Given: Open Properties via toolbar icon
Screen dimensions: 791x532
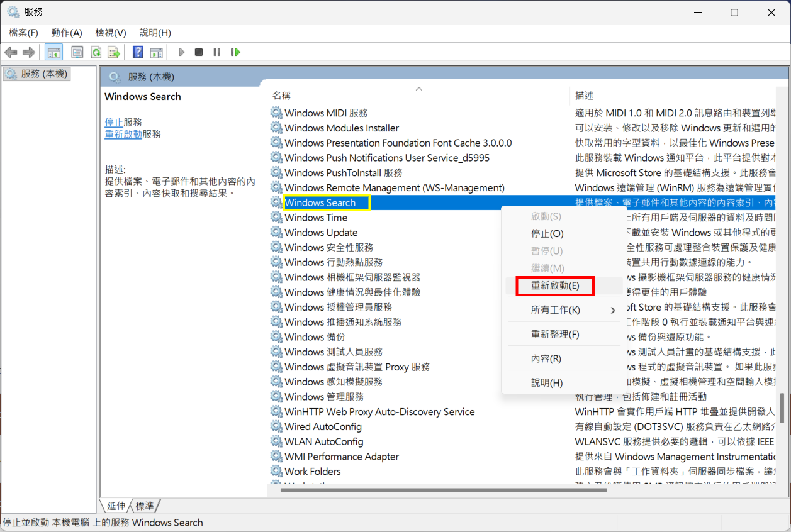Looking at the screenshot, I should (77, 52).
